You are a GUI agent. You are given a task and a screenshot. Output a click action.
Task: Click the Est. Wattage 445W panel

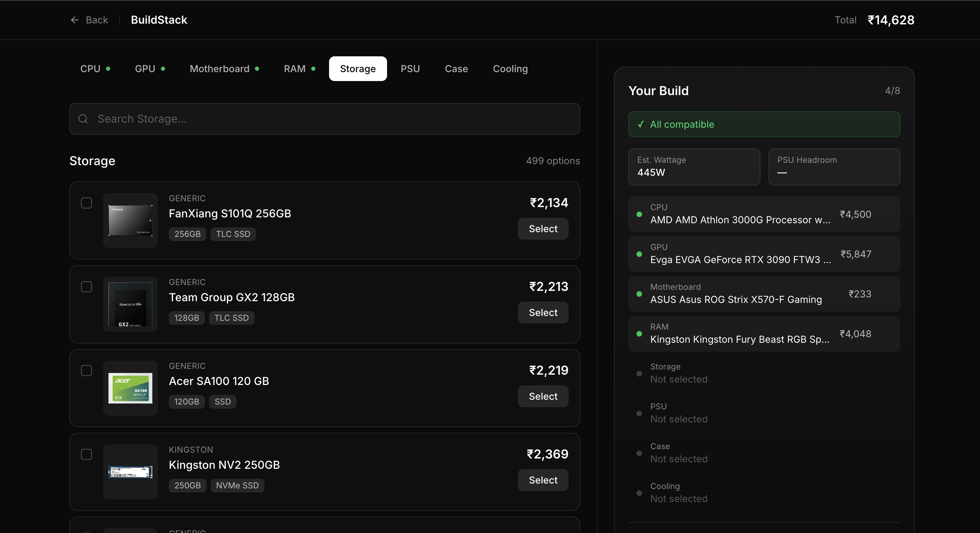694,167
